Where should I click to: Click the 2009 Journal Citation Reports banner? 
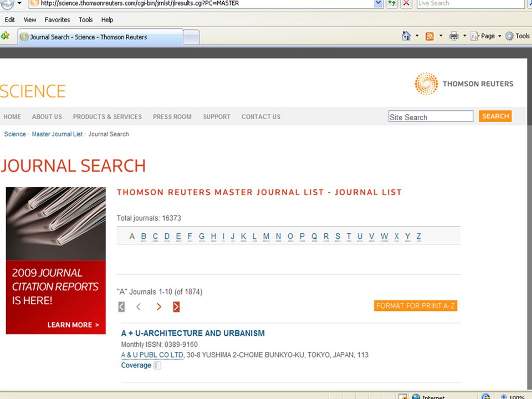(x=55, y=260)
